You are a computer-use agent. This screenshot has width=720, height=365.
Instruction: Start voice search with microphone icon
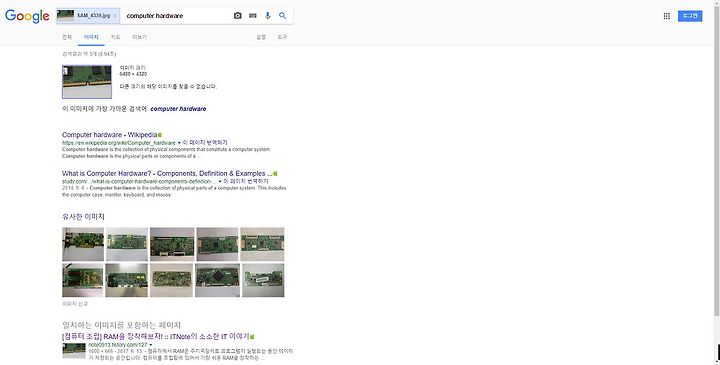click(x=268, y=16)
